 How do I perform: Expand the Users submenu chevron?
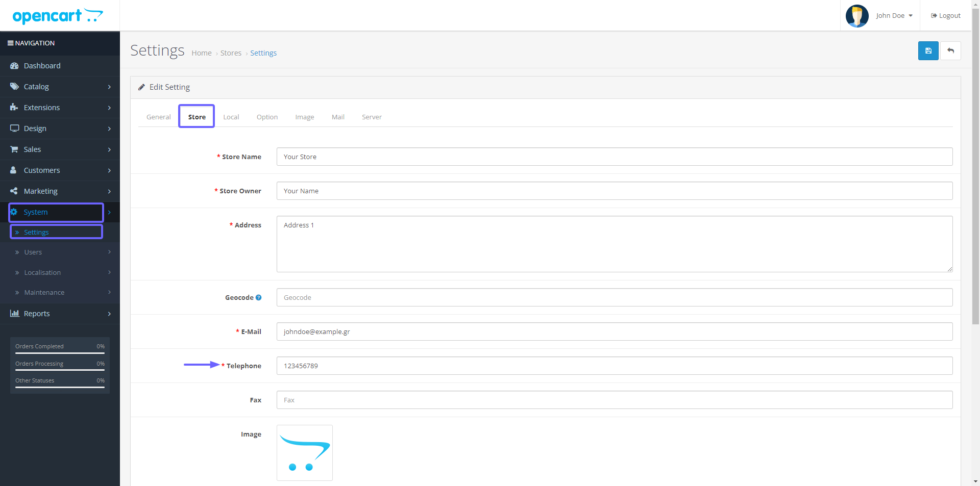click(109, 252)
